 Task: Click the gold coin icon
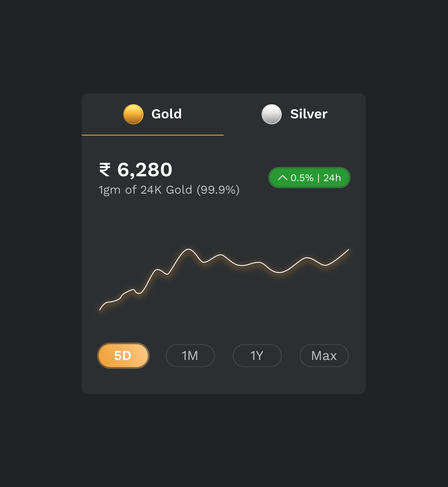tap(133, 114)
